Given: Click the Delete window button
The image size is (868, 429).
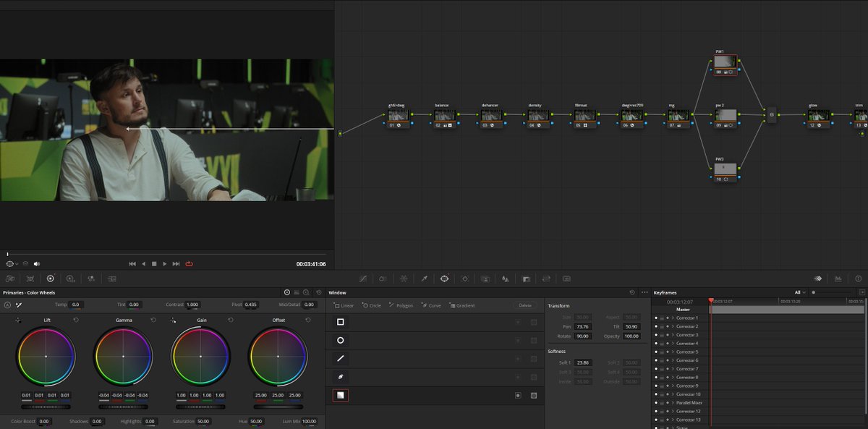Looking at the screenshot, I should click(527, 305).
